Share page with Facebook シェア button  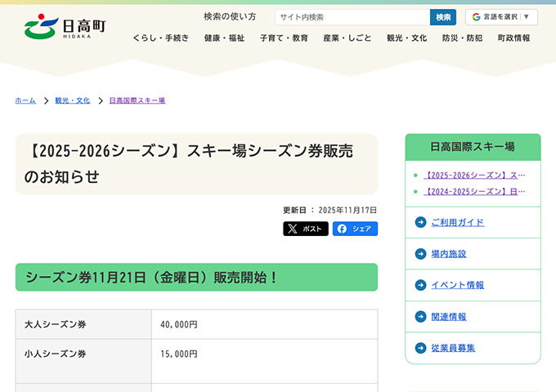[355, 229]
